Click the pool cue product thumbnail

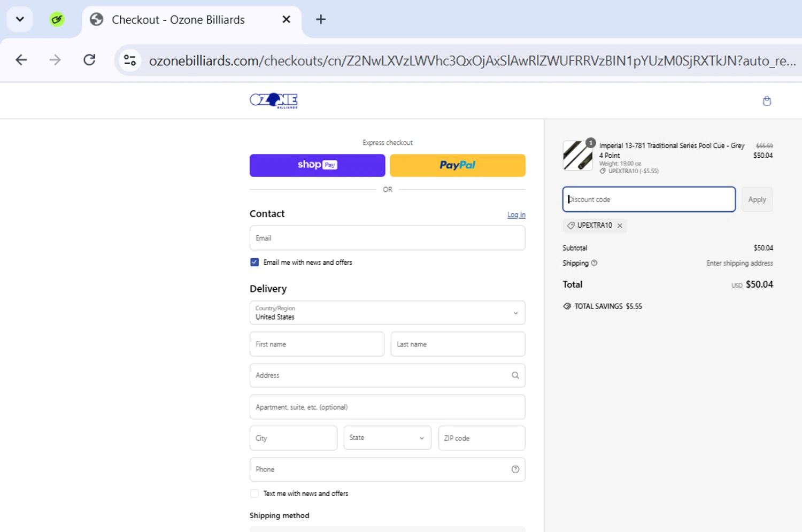tap(577, 156)
